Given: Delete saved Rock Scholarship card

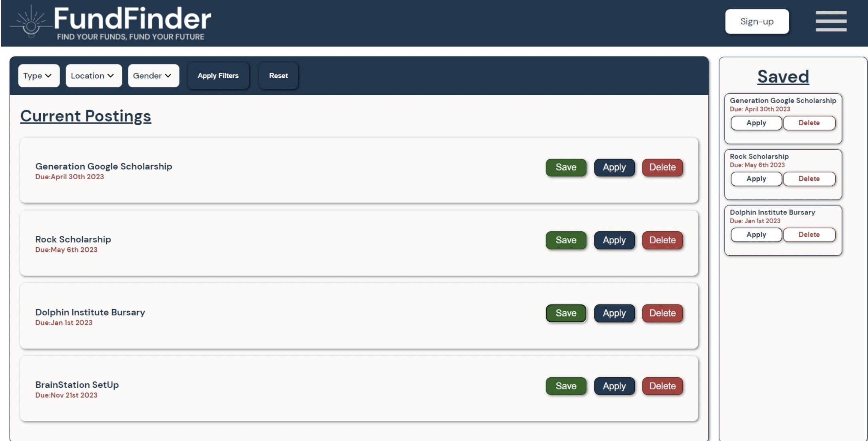Looking at the screenshot, I should (809, 179).
